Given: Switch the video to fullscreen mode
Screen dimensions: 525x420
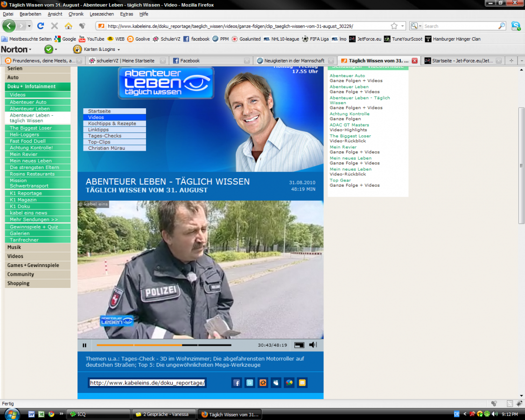Looking at the screenshot, I should [299, 345].
